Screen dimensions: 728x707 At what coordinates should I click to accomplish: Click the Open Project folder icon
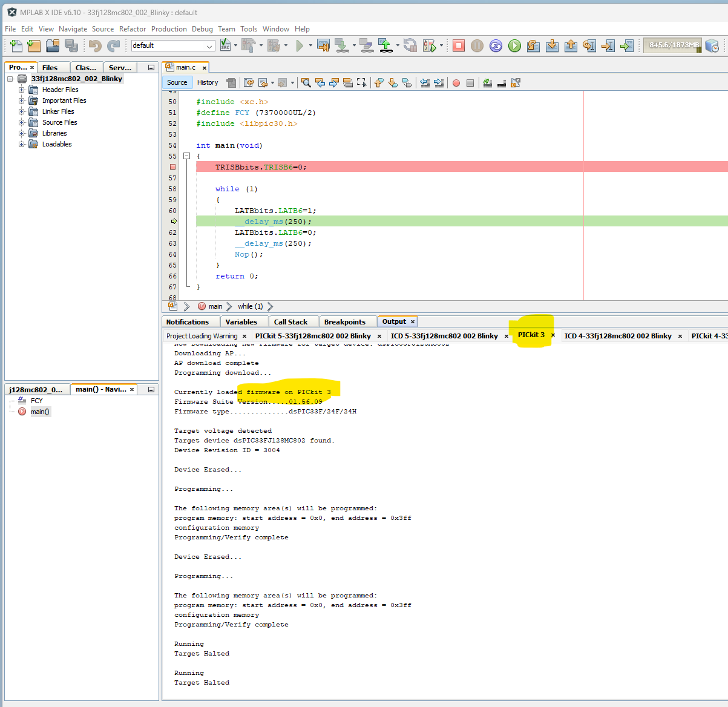point(53,45)
